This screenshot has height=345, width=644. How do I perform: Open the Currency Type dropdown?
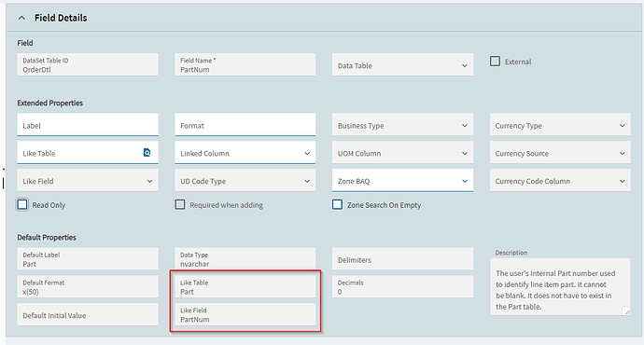(x=560, y=125)
